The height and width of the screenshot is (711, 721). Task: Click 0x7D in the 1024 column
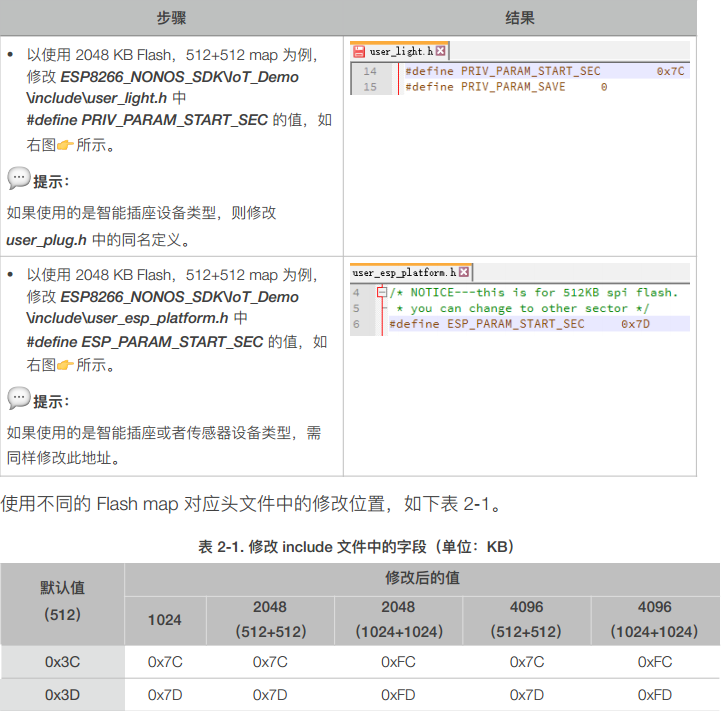(x=165, y=694)
